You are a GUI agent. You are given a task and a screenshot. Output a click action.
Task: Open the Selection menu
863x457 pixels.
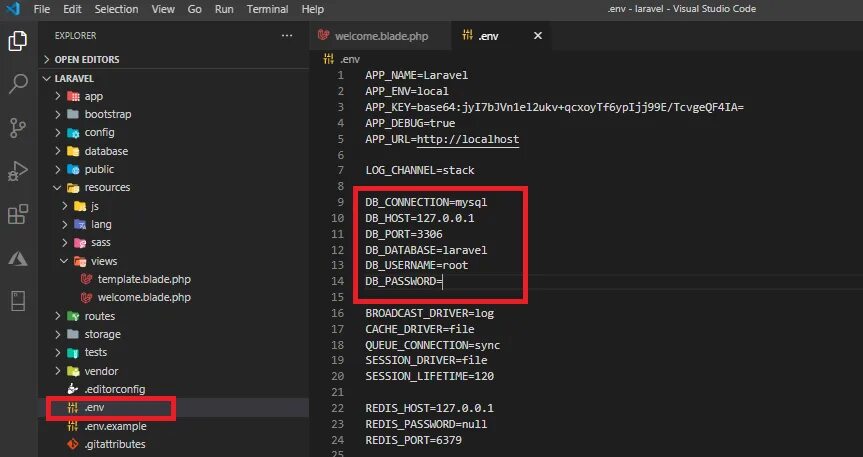116,9
